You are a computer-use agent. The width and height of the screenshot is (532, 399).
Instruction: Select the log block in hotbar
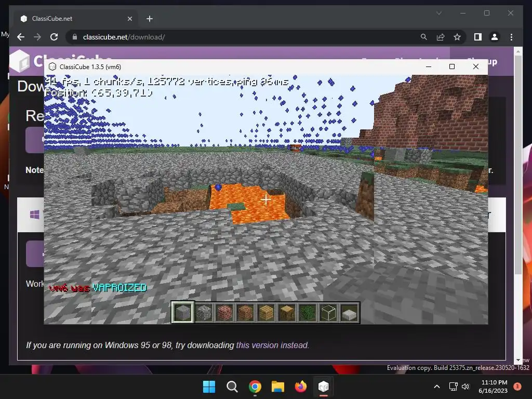[287, 312]
